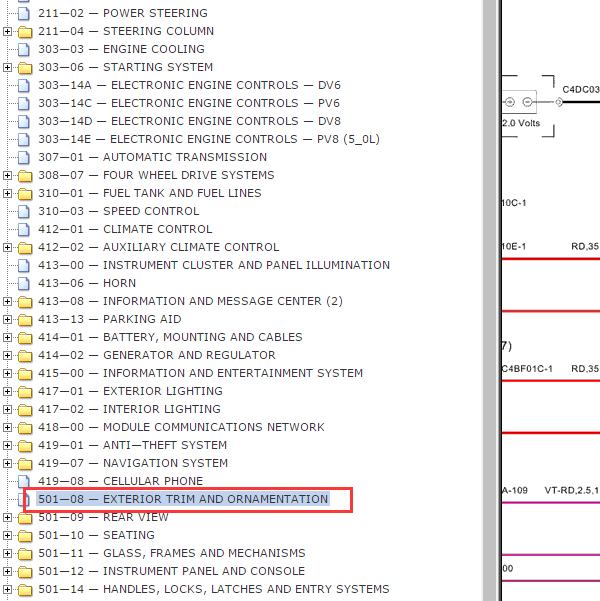600x601 pixels.
Task: Click the 412-01 Climate Control document icon
Action: coord(24,230)
